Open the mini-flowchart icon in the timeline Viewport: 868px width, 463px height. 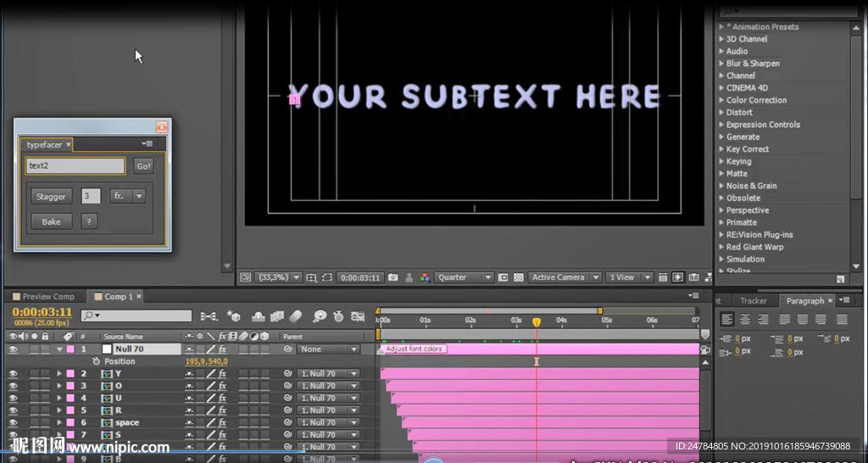209,316
